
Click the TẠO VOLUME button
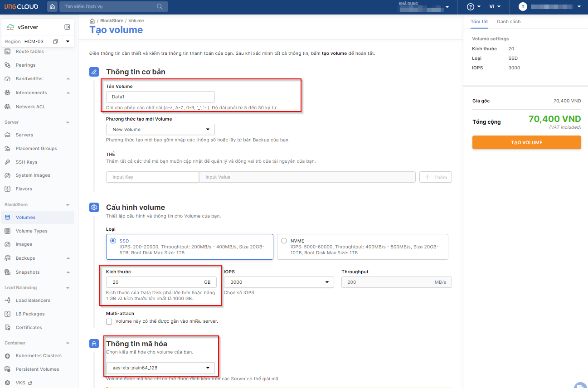click(x=526, y=142)
